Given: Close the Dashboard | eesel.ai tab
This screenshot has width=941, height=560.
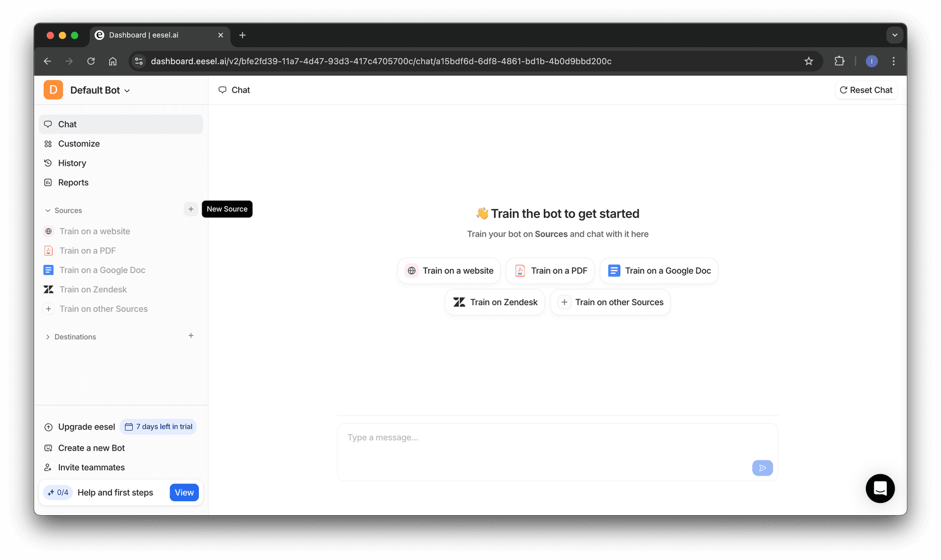Looking at the screenshot, I should click(221, 35).
